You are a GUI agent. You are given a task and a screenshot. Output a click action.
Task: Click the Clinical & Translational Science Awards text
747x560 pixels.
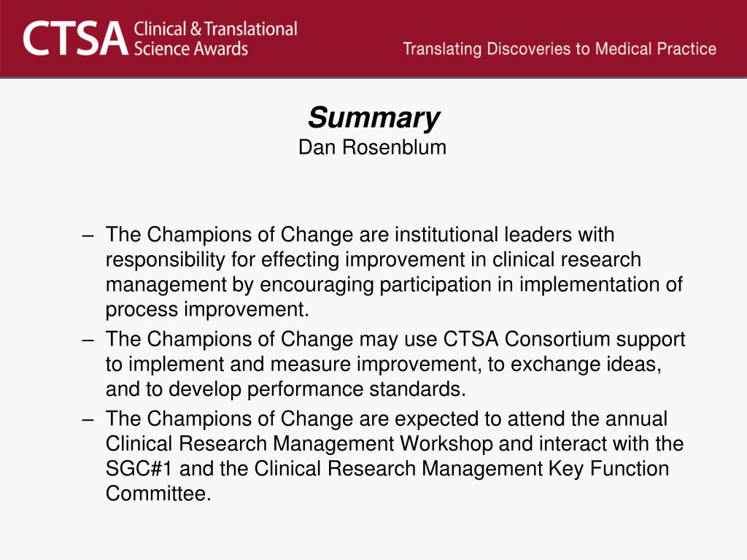click(215, 39)
